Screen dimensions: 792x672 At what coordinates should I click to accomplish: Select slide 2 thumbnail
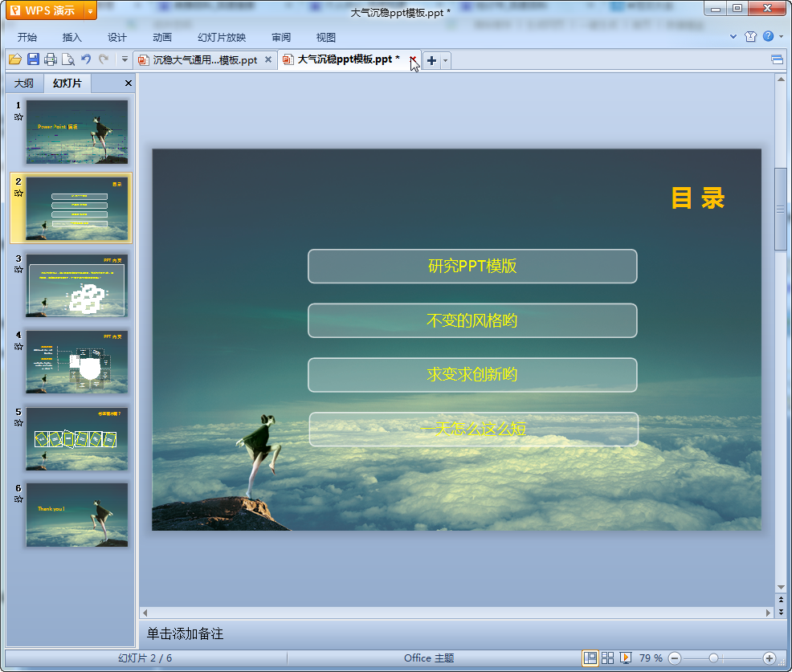click(x=77, y=208)
